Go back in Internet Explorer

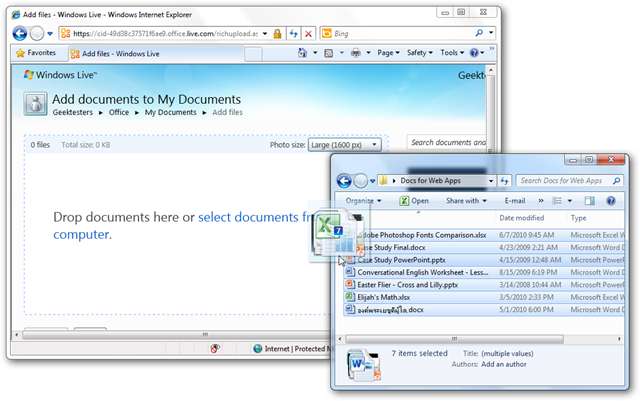coord(20,33)
